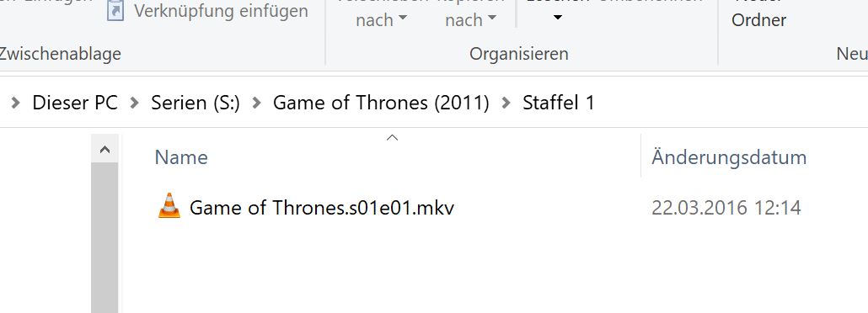Open the Kopieren nach dropdown arrow
This screenshot has width=868, height=313.
[492, 19]
